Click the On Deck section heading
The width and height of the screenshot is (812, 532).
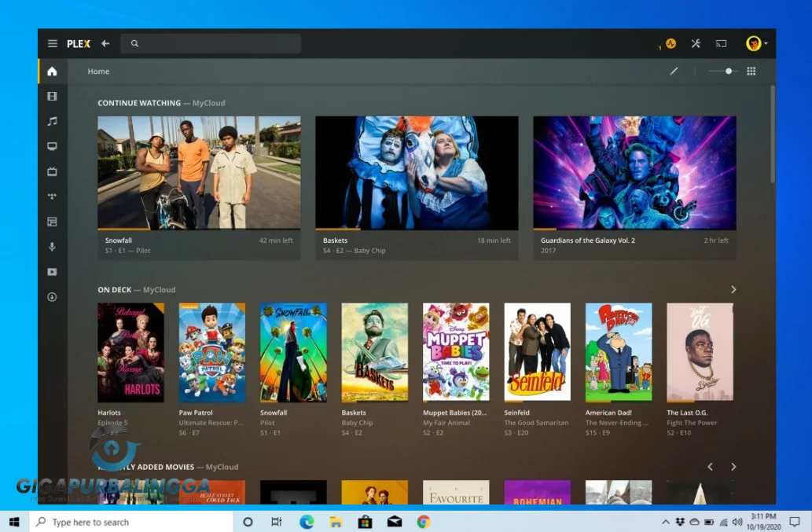[x=115, y=290]
